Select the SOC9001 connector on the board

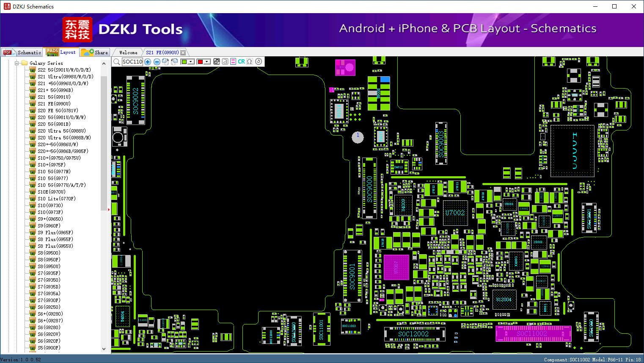click(x=352, y=276)
